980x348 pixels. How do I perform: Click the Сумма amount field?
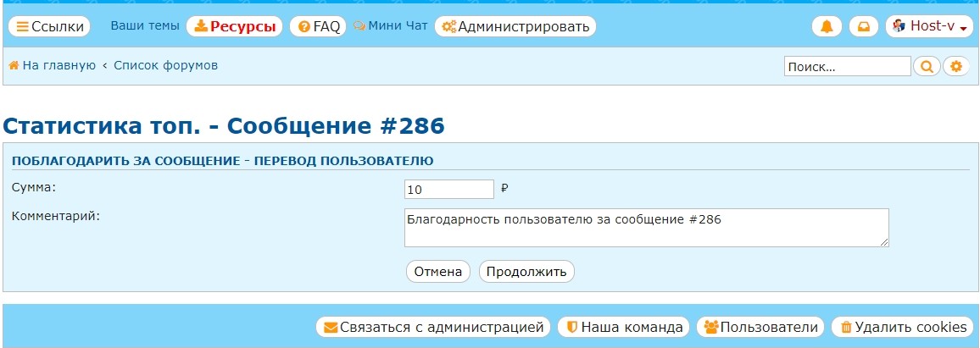[448, 190]
